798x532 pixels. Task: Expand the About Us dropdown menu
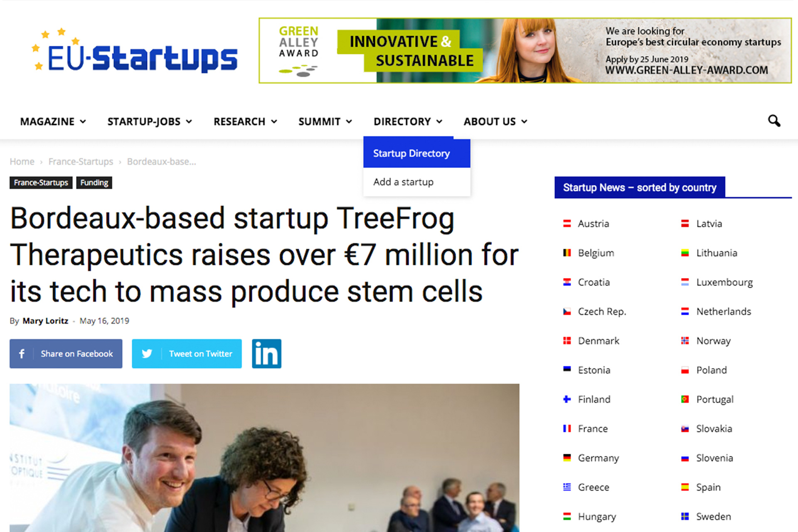tap(495, 121)
